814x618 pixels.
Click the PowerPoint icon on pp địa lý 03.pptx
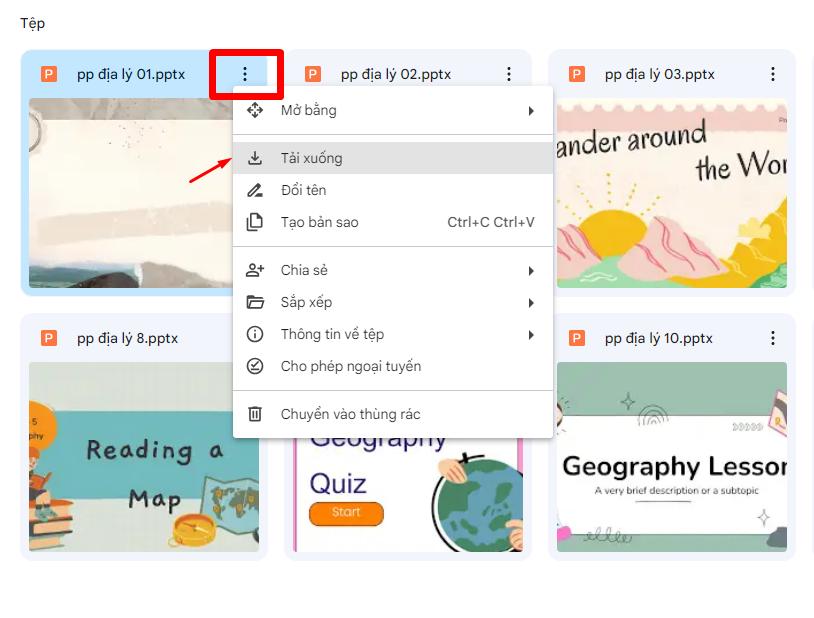point(578,74)
